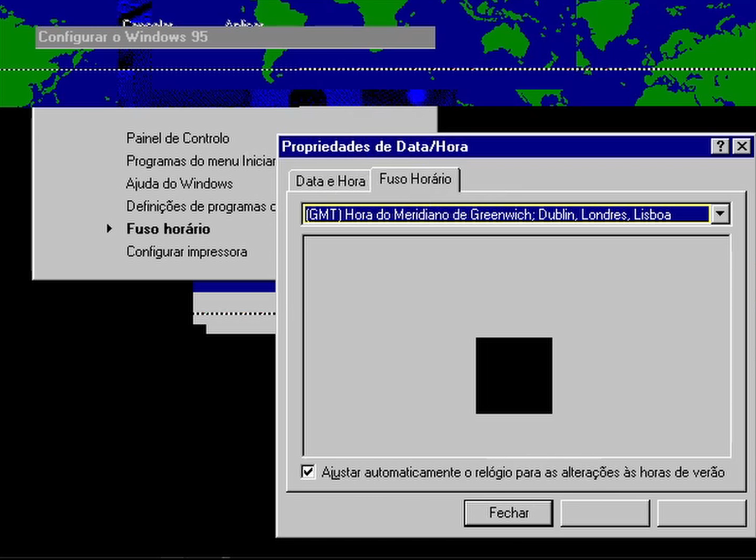Select Programas do menu Iniciar item
The height and width of the screenshot is (560, 756).
coord(201,161)
